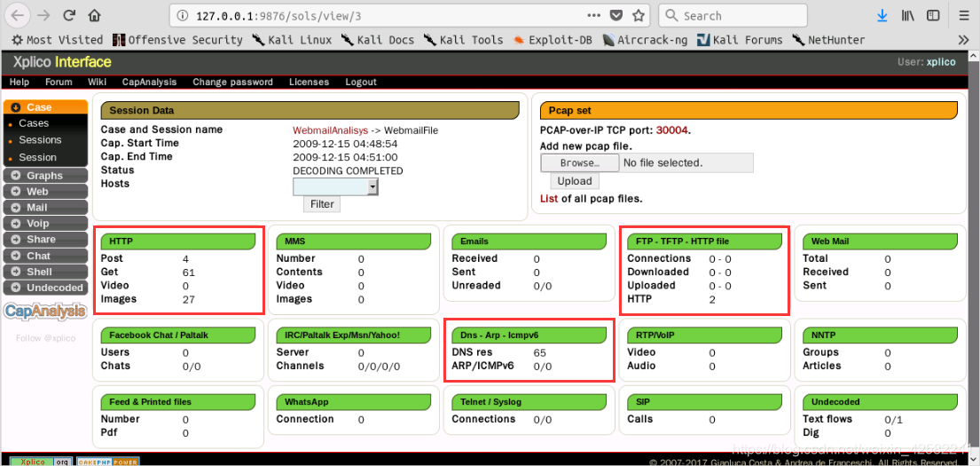
Task: Open NetHunter bookmark
Action: [x=828, y=40]
